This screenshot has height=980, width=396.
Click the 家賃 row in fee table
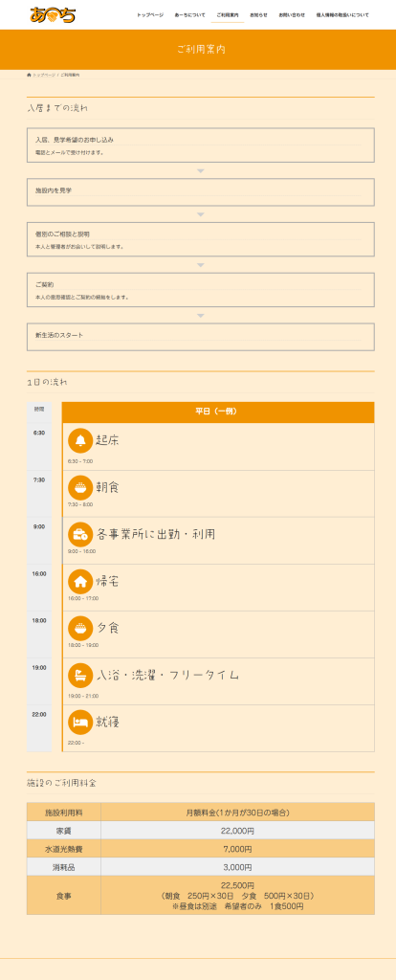(201, 831)
